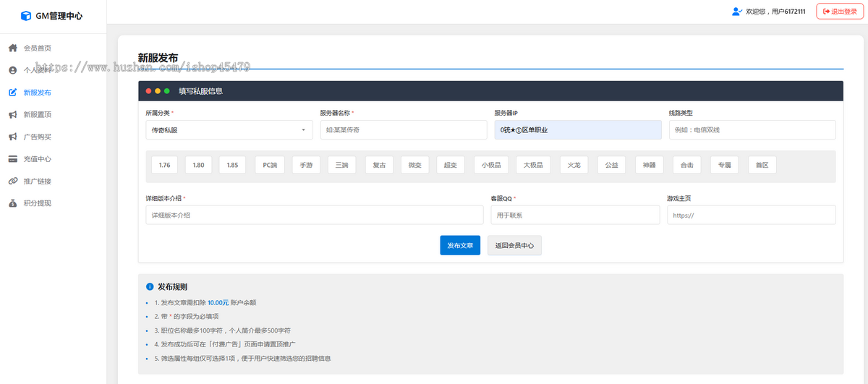Select the 小极品 tag
This screenshot has width=868, height=384.
point(491,165)
